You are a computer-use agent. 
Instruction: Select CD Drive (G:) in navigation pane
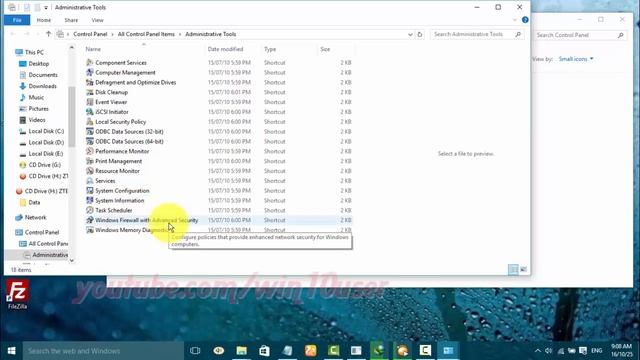44,165
